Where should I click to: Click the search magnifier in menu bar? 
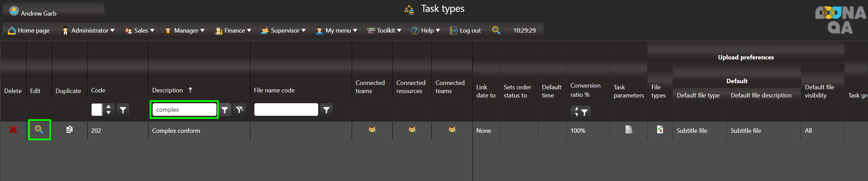[496, 30]
